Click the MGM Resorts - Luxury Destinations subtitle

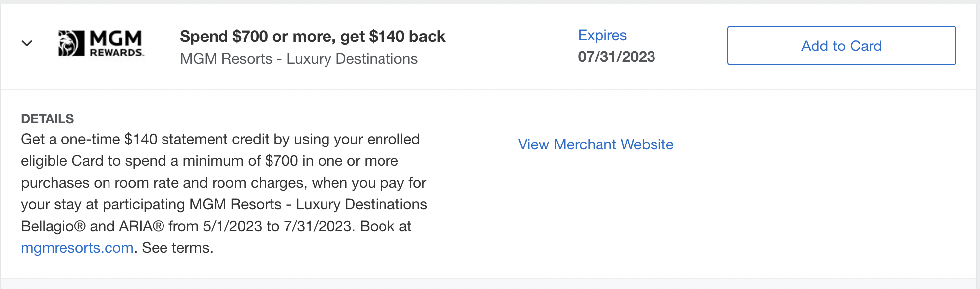(x=299, y=59)
